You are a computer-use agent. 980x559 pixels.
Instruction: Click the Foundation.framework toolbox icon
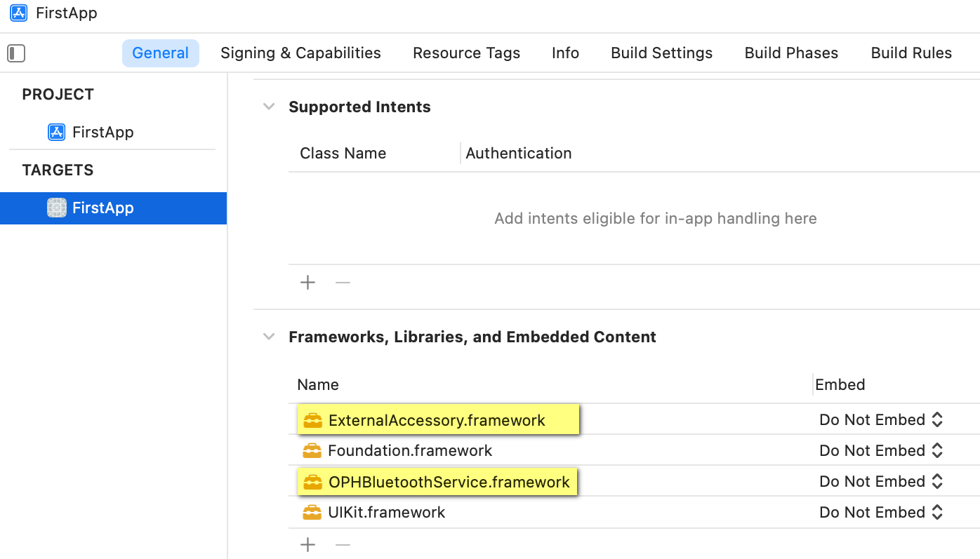point(312,450)
